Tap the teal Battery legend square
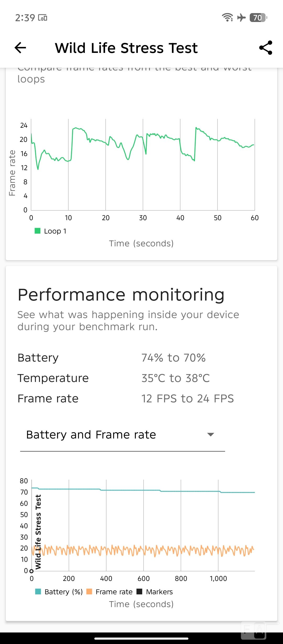 pos(38,592)
